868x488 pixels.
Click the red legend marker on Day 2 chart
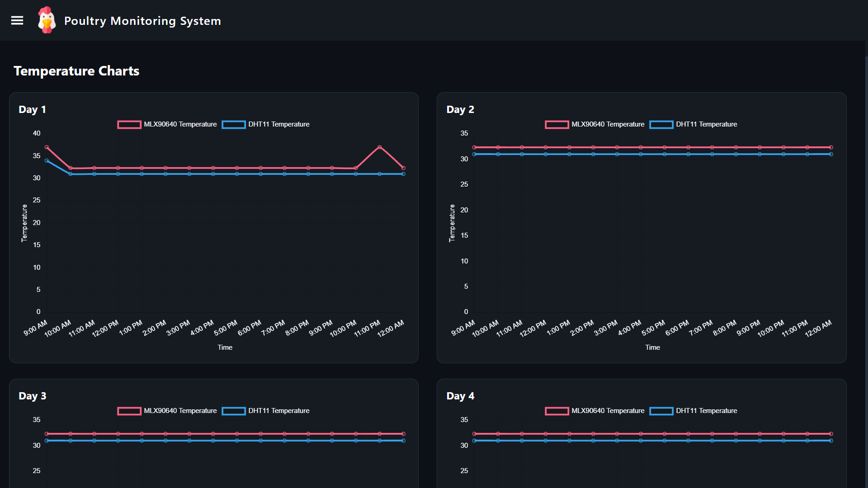coord(557,125)
